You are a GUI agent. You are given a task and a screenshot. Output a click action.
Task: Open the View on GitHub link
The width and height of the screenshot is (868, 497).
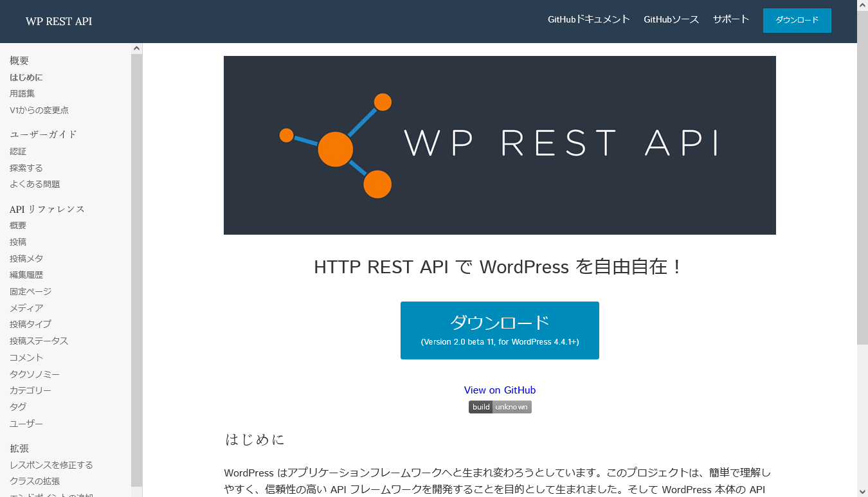tap(500, 390)
